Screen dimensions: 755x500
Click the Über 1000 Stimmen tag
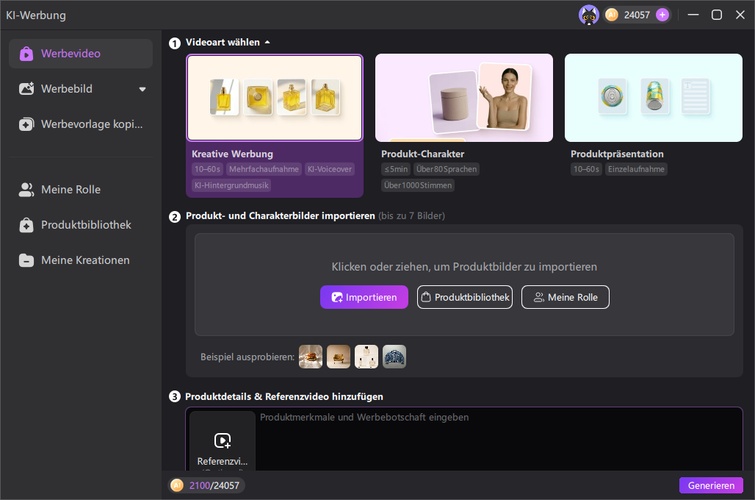click(418, 185)
